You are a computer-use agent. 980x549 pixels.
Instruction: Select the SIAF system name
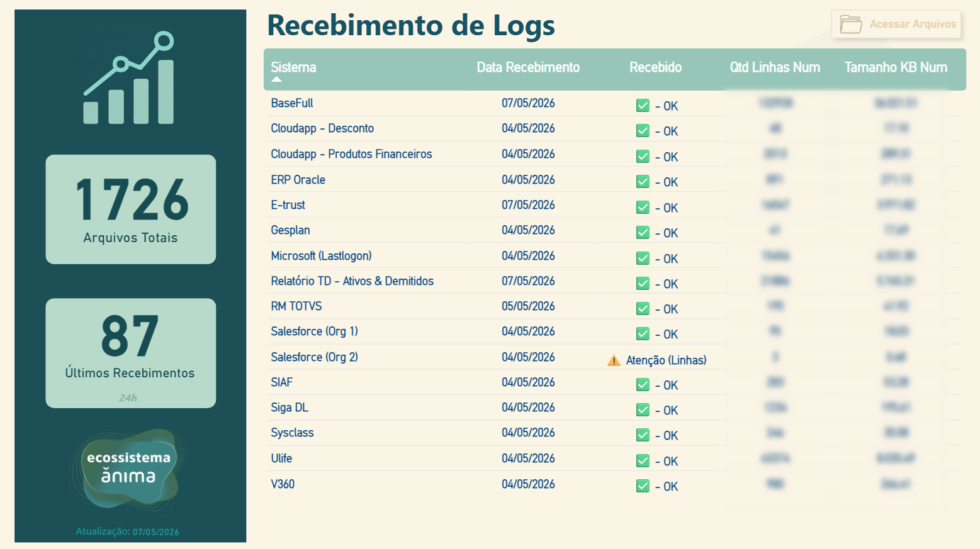pyautogui.click(x=281, y=382)
